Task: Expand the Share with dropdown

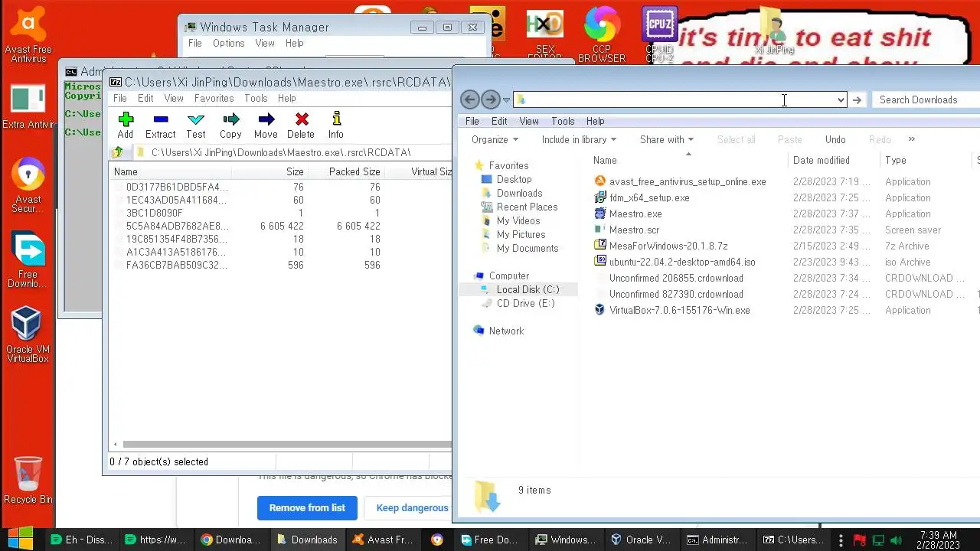Action: coord(667,139)
